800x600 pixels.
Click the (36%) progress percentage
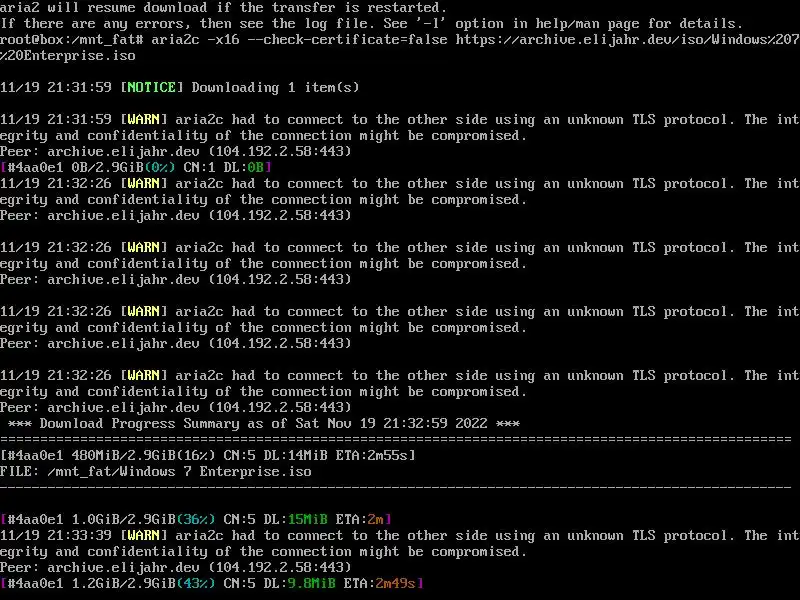click(195, 519)
